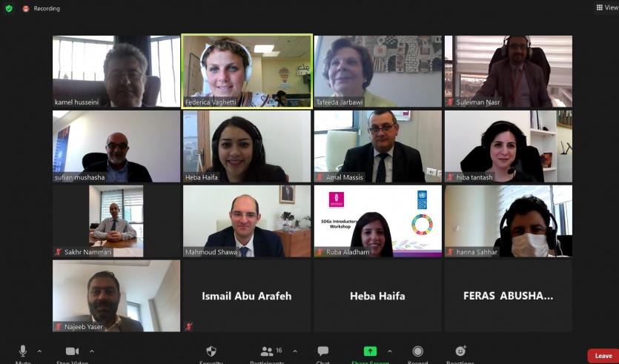Expand the video options arrow beside Stop Video
The image size is (619, 364).
point(92,351)
